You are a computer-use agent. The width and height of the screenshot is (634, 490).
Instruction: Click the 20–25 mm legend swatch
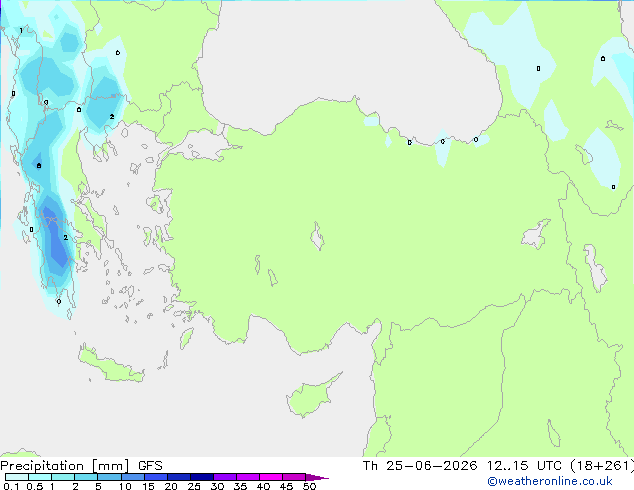pos(179,477)
